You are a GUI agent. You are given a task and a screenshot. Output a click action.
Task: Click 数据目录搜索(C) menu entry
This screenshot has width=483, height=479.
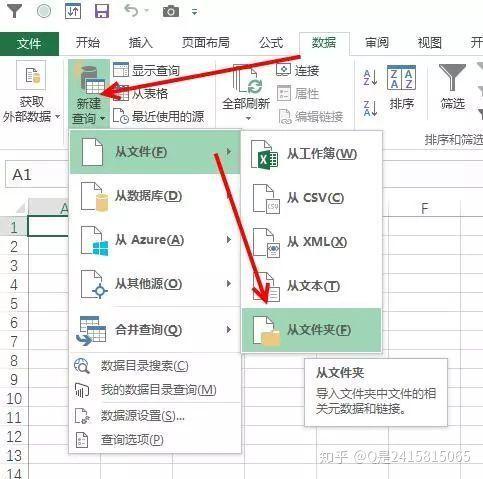tap(155, 366)
